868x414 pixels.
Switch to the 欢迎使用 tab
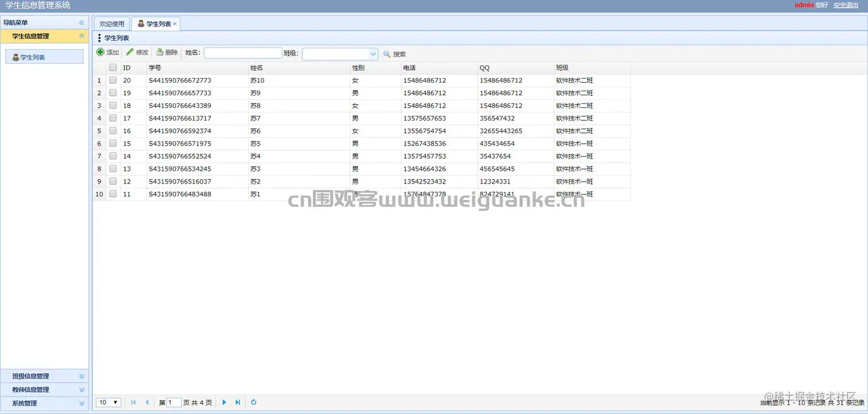point(112,24)
